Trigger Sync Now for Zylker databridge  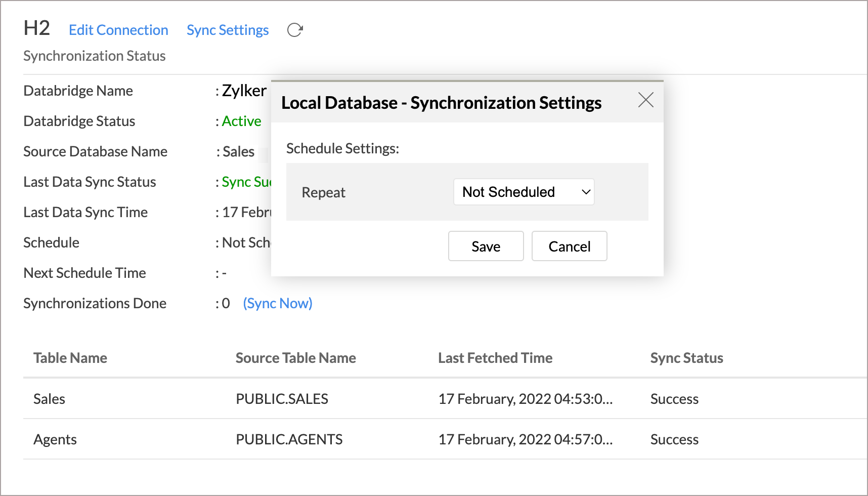pos(277,303)
